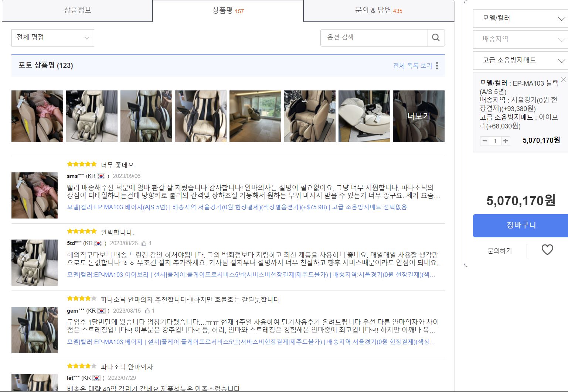
Task: Click the review text starting 구입후 1달반만에
Action: [x=253, y=326]
